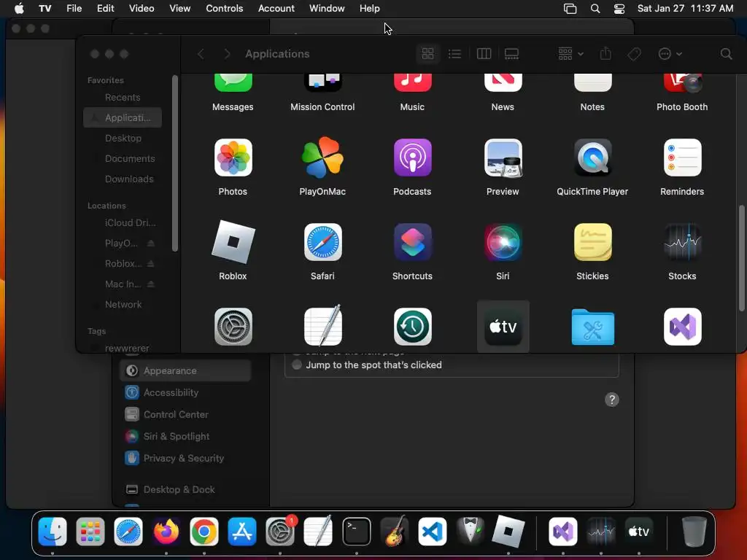
Task: Open the Account menu
Action: point(276,9)
